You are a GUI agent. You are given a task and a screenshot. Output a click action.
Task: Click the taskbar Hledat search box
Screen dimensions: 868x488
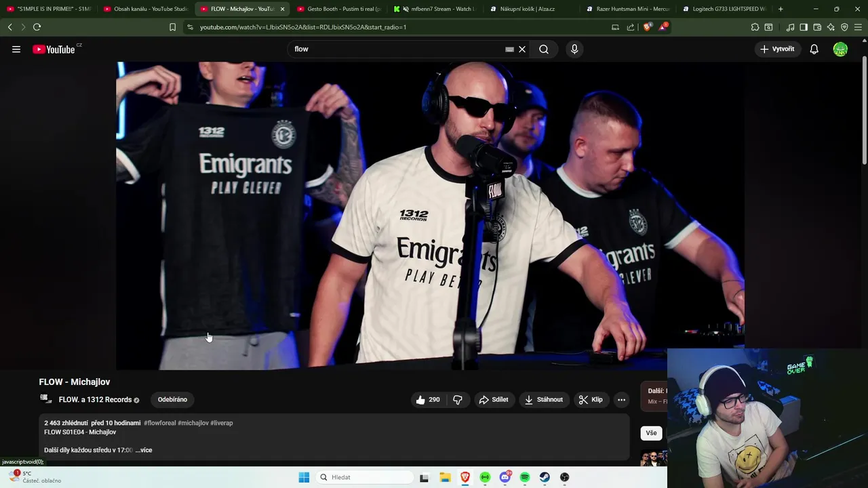point(364,477)
